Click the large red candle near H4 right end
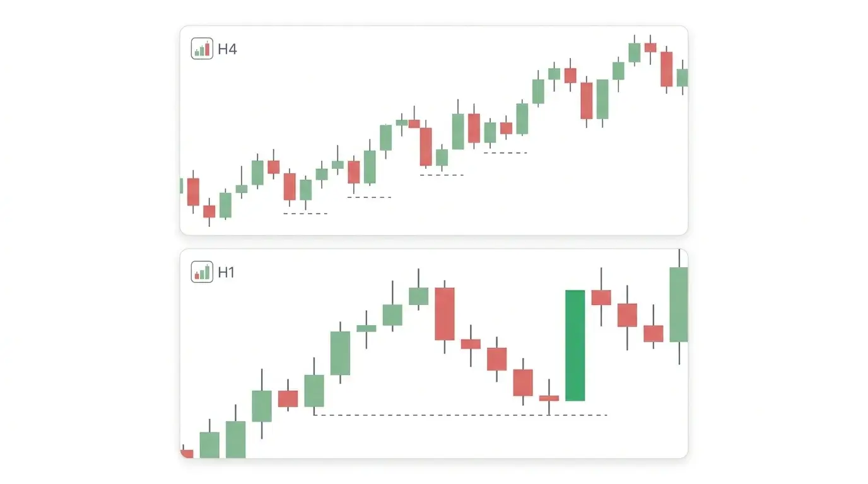The height and width of the screenshot is (484, 868). pos(666,69)
